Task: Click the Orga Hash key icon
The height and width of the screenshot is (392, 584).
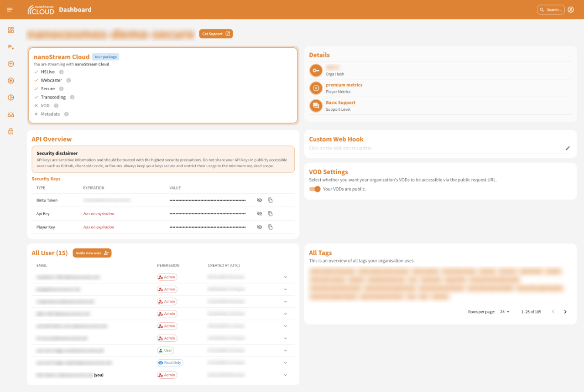Action: coord(316,71)
